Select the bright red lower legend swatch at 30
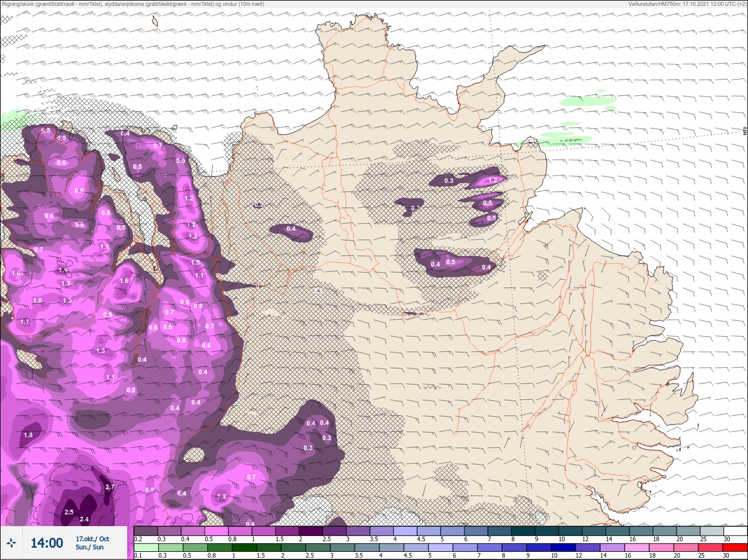The width and height of the screenshot is (748, 560). tap(735, 547)
